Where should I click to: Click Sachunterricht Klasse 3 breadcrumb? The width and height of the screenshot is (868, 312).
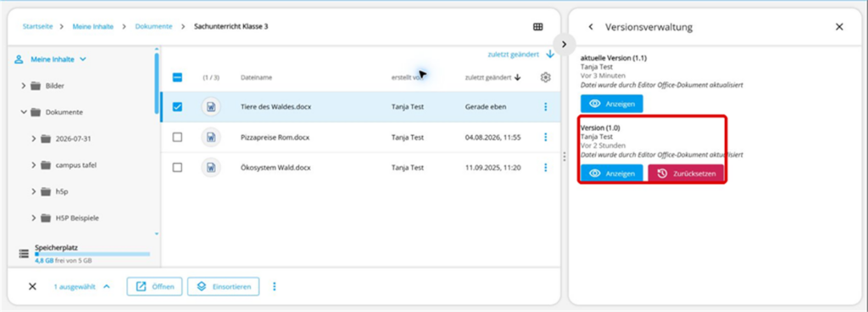tap(231, 26)
